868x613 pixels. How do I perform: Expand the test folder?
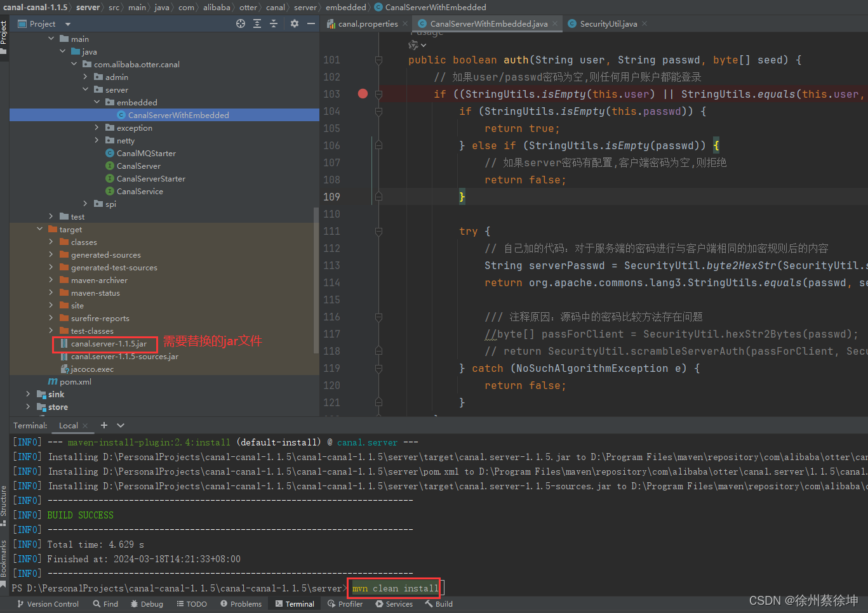pyautogui.click(x=51, y=216)
